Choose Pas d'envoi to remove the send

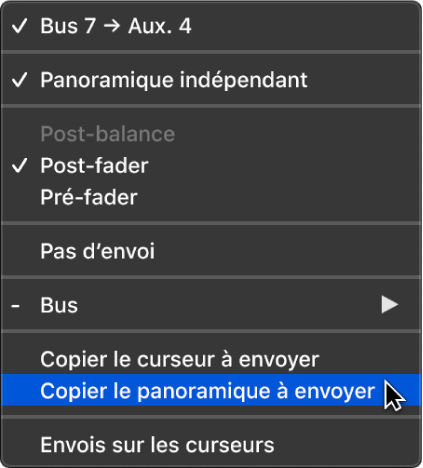click(x=211, y=251)
